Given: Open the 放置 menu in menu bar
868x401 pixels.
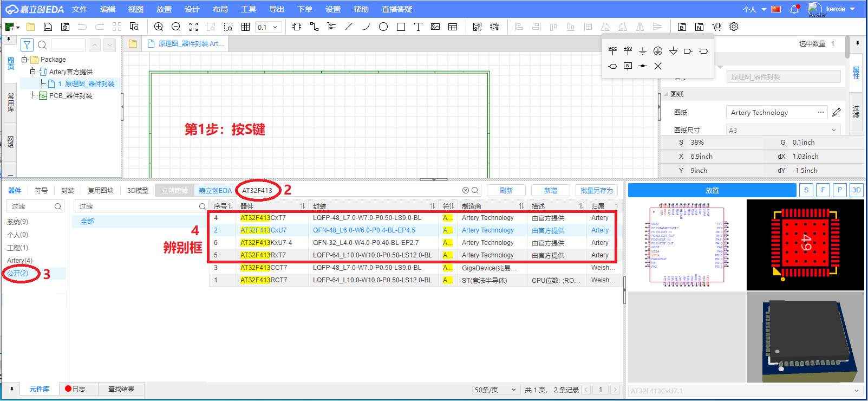Looking at the screenshot, I should (164, 9).
